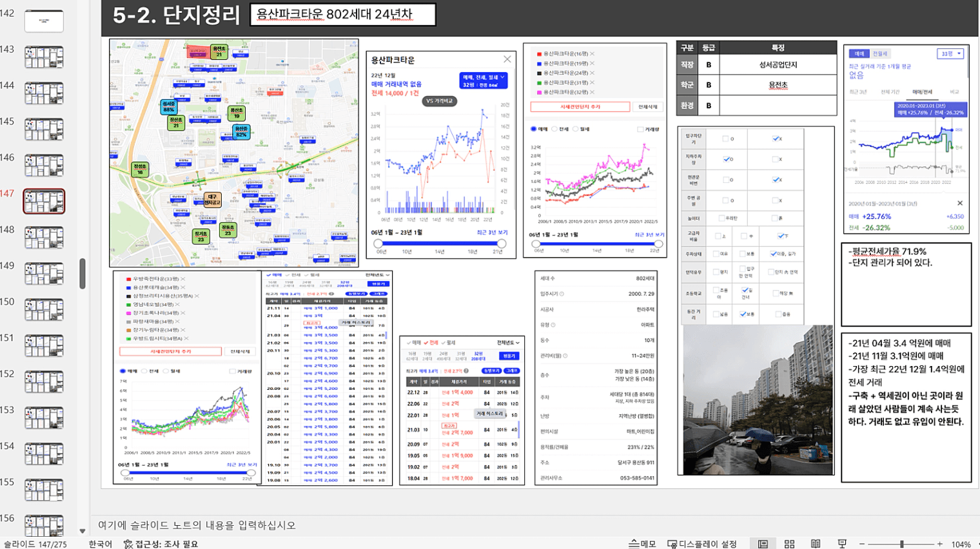The image size is (980, 549).
Task: Tick 거래량 checkbox in the 우방죽전타운 comparison panel
Action: click(232, 372)
